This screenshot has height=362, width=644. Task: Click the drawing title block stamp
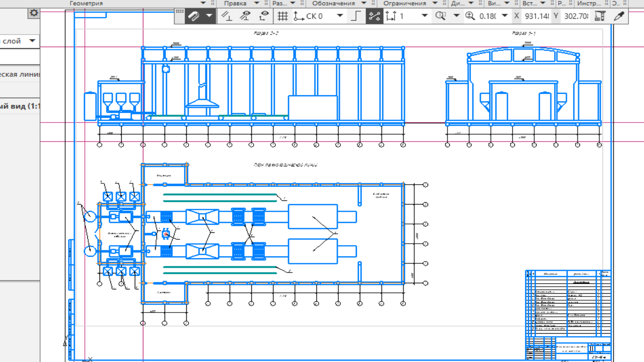click(x=568, y=348)
